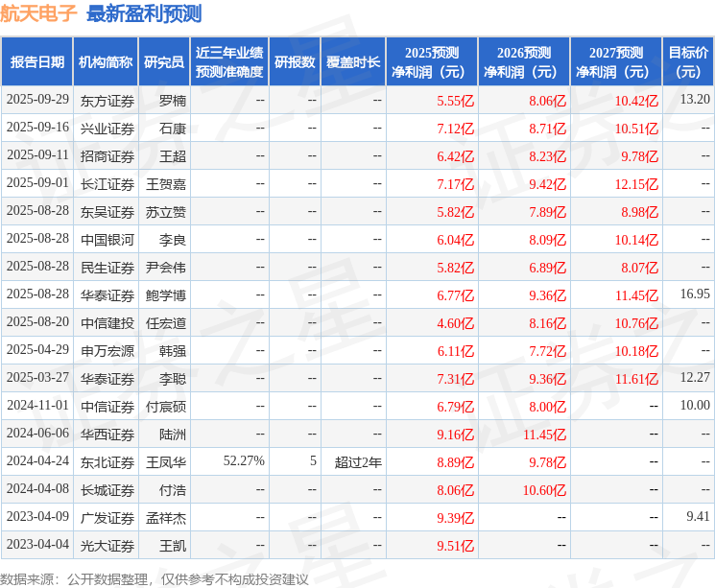715x588 pixels.
Task: Click target price 9.41
Action: (698, 516)
